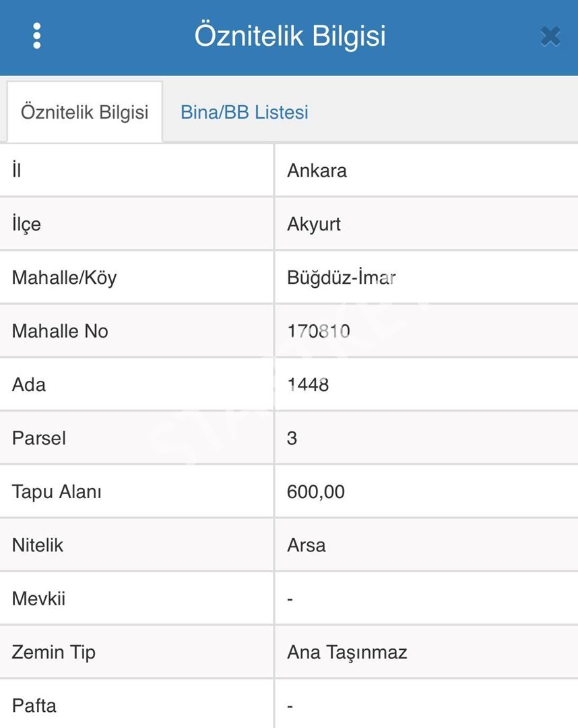Click the Mahalle/Köy row label
The image size is (578, 728).
click(x=64, y=277)
